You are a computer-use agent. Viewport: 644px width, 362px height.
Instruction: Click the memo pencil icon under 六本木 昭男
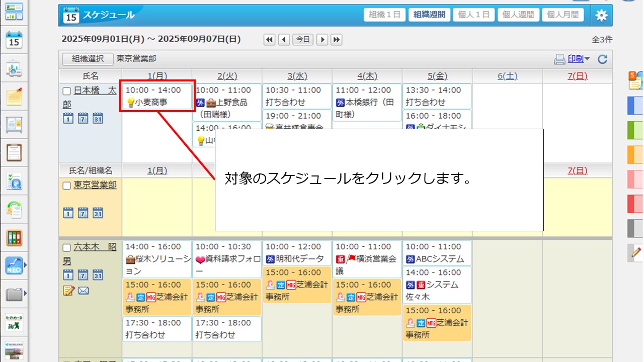(x=68, y=291)
